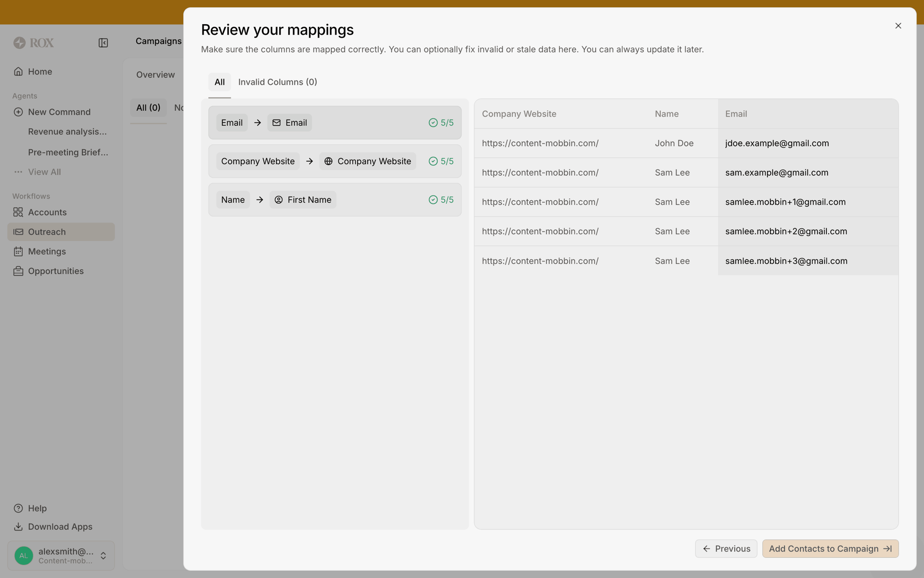Select samlee.mobbin+2@gmail.com cell
Screen dimensions: 924x578
click(808, 232)
